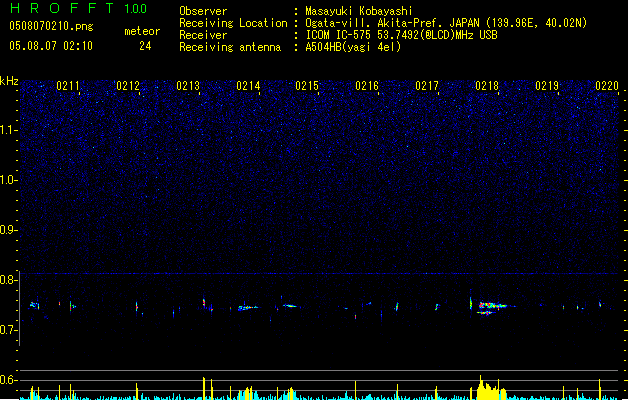This screenshot has width=629, height=400.
Task: Click the 0216 time marker
Action: click(367, 86)
